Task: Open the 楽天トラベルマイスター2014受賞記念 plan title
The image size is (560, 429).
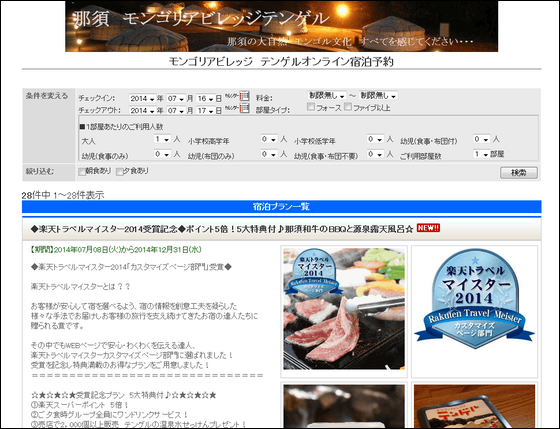Action: click(222, 229)
